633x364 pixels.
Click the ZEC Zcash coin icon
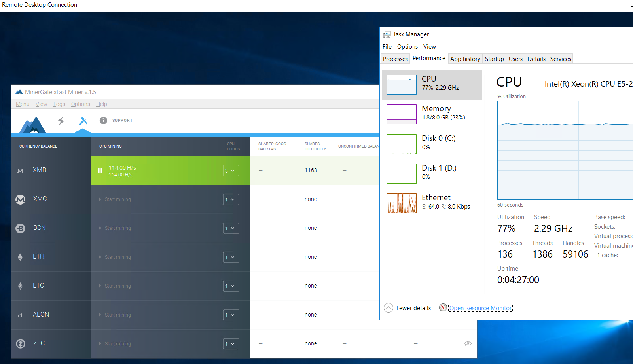20,343
